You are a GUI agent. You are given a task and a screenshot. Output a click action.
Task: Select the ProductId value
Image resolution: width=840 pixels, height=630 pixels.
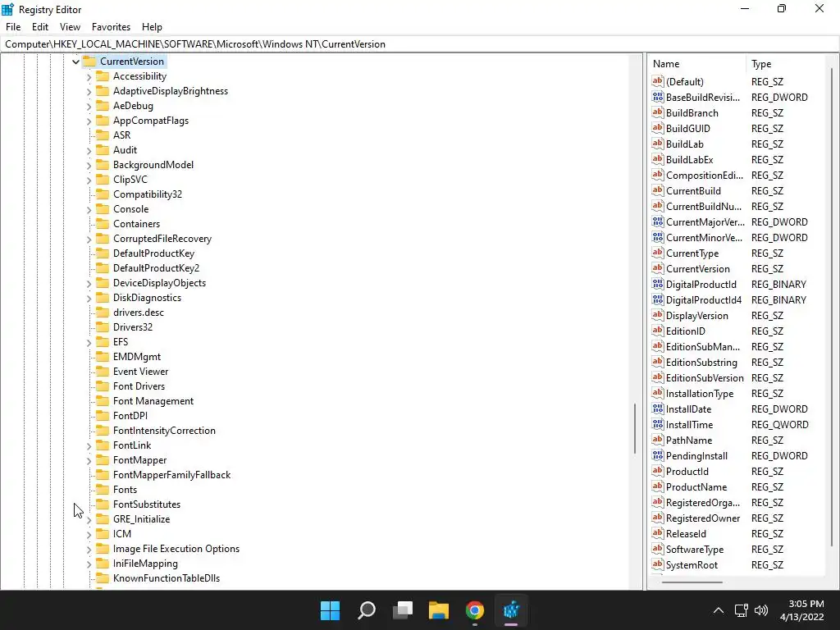(x=687, y=472)
